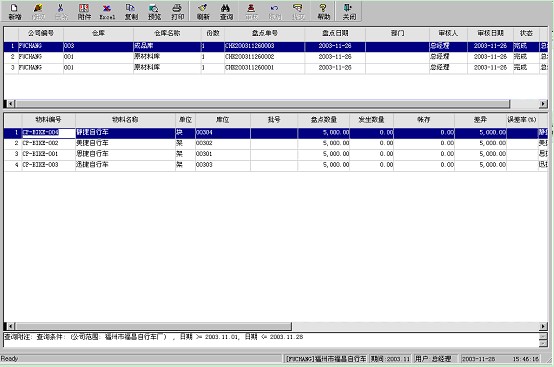Click the 打印 (Print) printer icon
This screenshot has height=367, width=554.
click(x=177, y=12)
